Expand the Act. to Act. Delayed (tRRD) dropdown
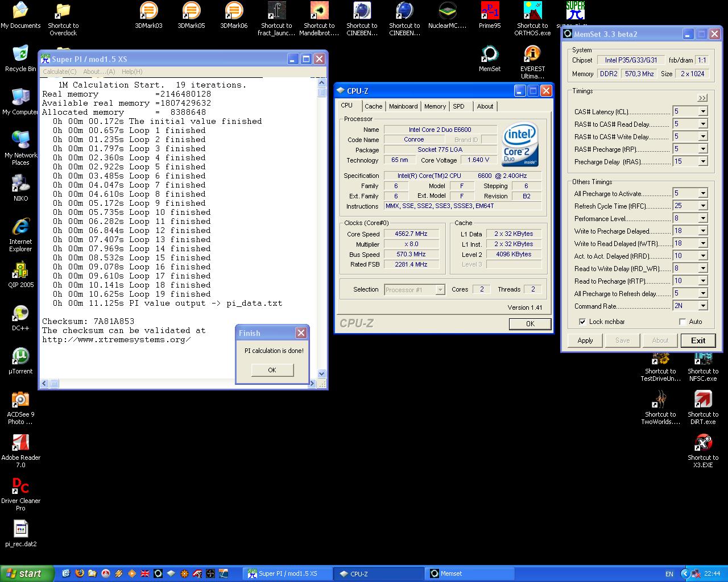 [x=703, y=256]
